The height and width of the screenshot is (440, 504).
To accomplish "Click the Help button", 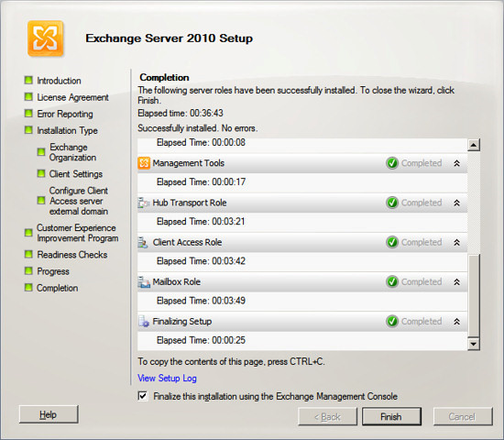I will 49,414.
